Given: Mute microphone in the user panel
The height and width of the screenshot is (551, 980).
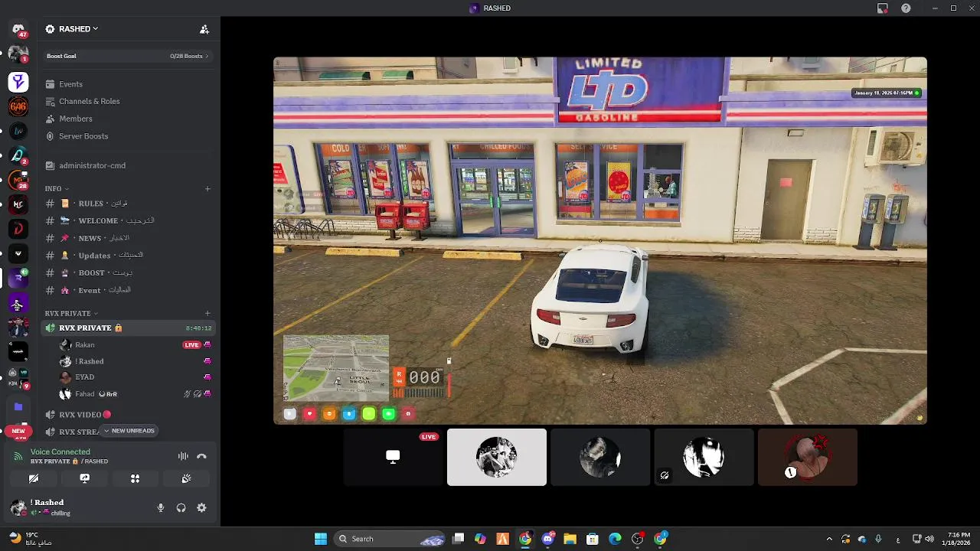Looking at the screenshot, I should 161,507.
